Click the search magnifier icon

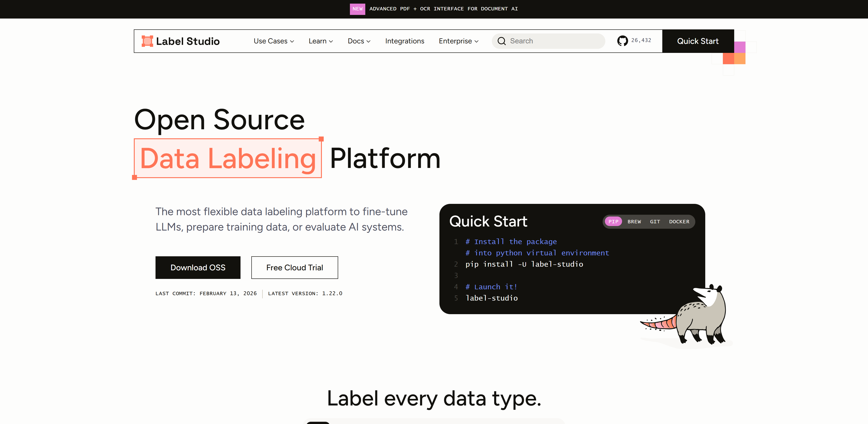tap(501, 41)
